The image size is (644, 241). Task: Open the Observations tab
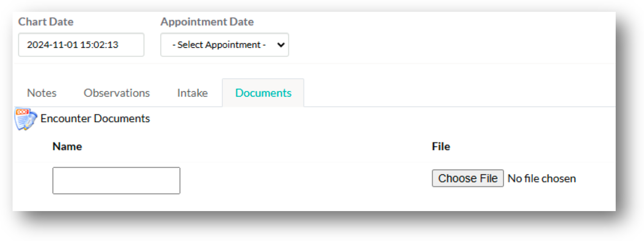click(x=116, y=93)
